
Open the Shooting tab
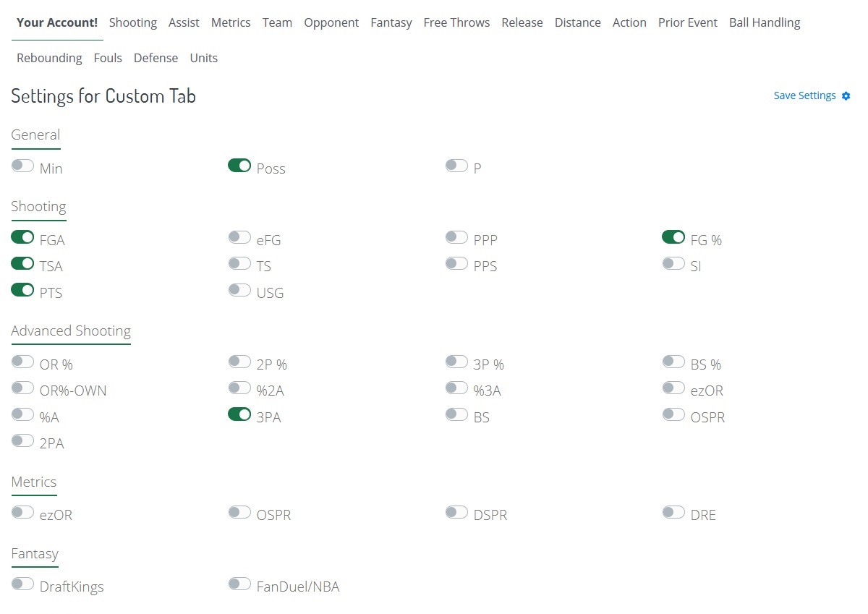click(x=133, y=22)
